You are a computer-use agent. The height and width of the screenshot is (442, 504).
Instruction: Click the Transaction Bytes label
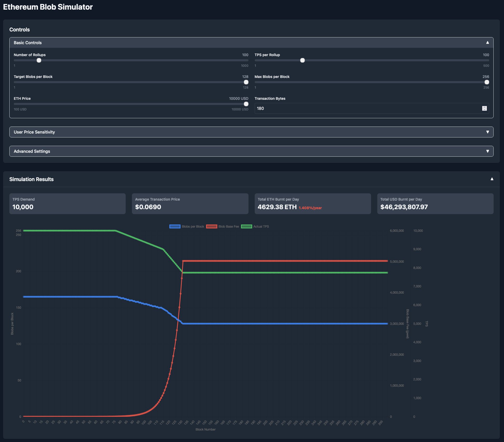tap(270, 98)
